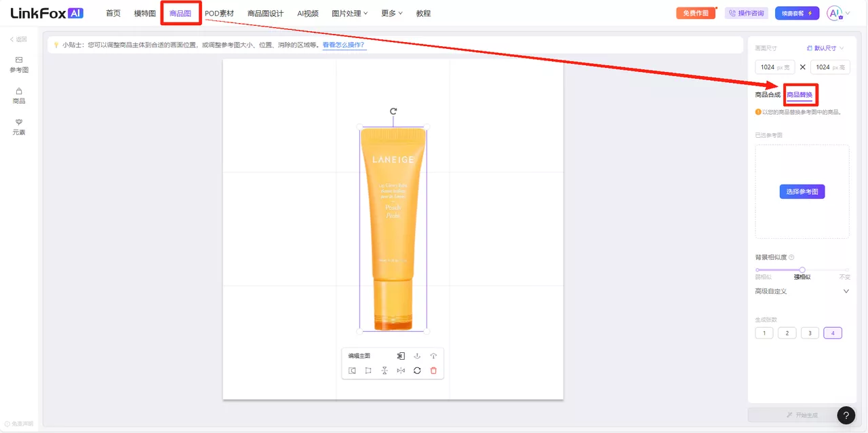Click the orange 免费作图 button
This screenshot has width=868, height=433.
[x=696, y=14]
